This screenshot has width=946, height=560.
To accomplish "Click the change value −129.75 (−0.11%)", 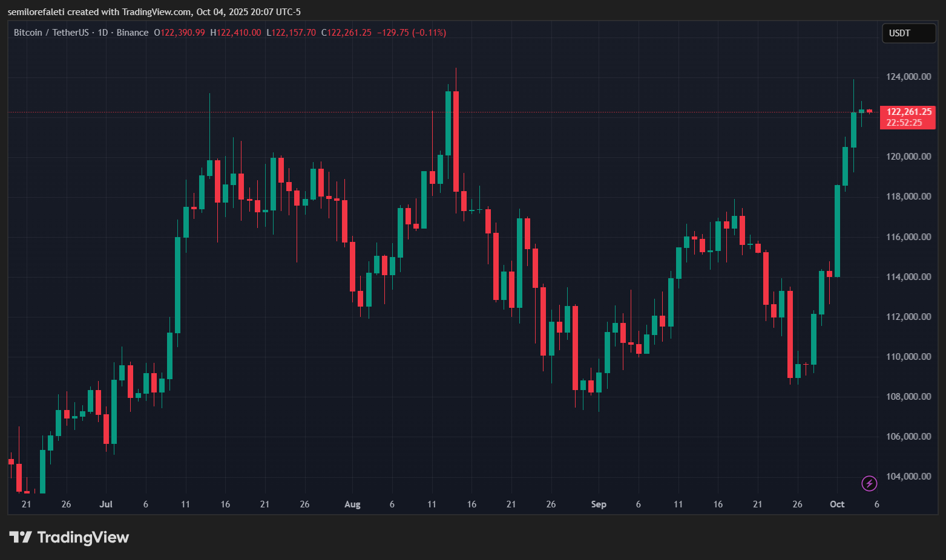I will [x=411, y=33].
